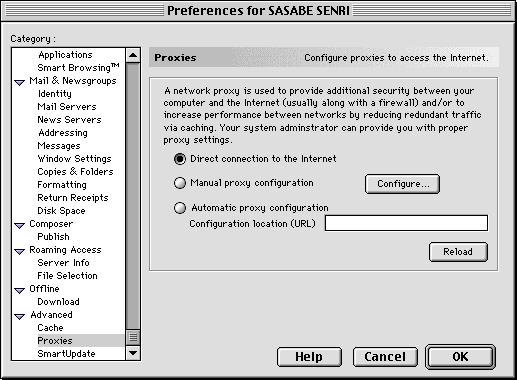
Task: Collapse the Offline category
Action: [20, 290]
